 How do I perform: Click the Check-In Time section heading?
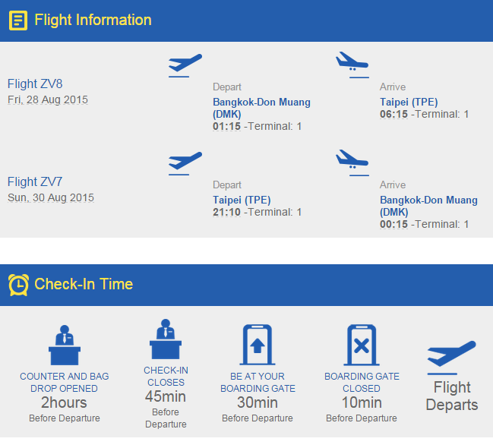coord(84,284)
